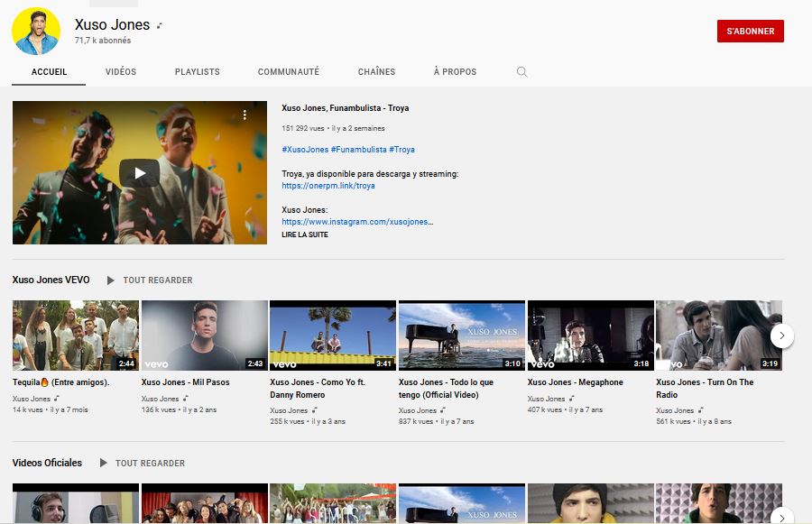Image resolution: width=812 pixels, height=524 pixels.
Task: Open the Tequila (Entre amigos) thumbnail
Action: click(76, 336)
